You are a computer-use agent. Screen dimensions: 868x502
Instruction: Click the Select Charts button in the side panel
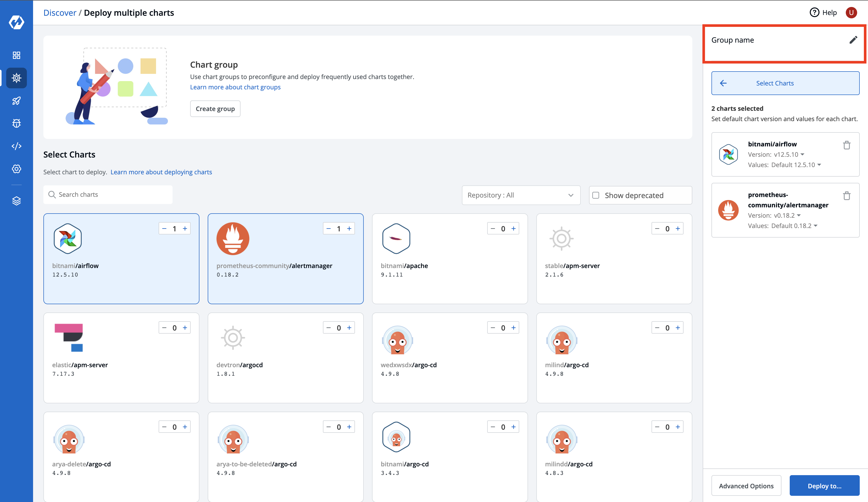point(785,83)
